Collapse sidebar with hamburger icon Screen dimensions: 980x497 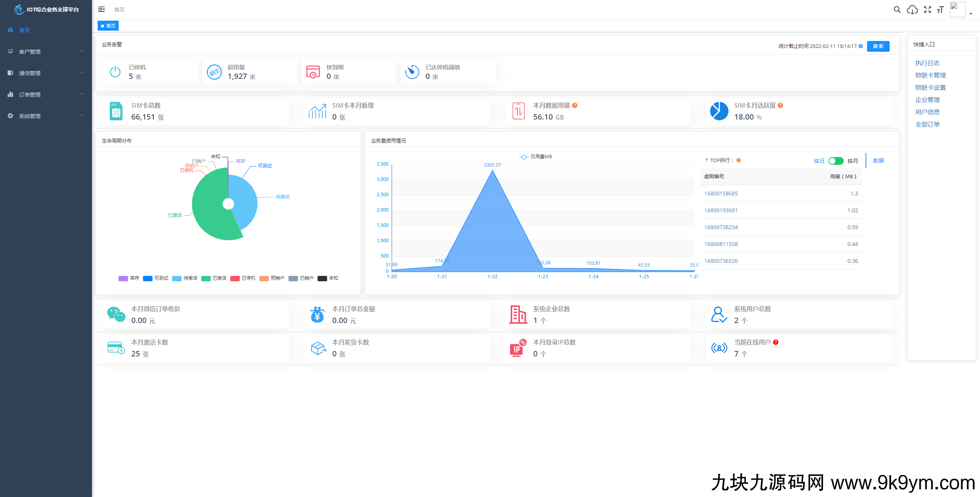click(101, 9)
